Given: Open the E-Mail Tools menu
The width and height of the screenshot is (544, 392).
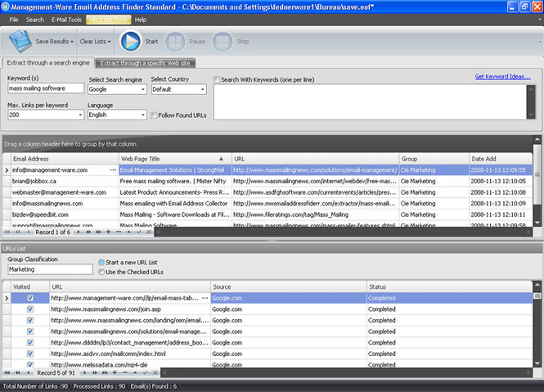Looking at the screenshot, I should [x=66, y=20].
